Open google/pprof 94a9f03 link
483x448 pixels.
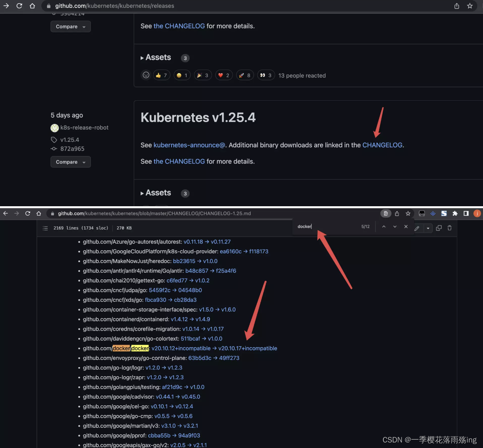(189, 435)
